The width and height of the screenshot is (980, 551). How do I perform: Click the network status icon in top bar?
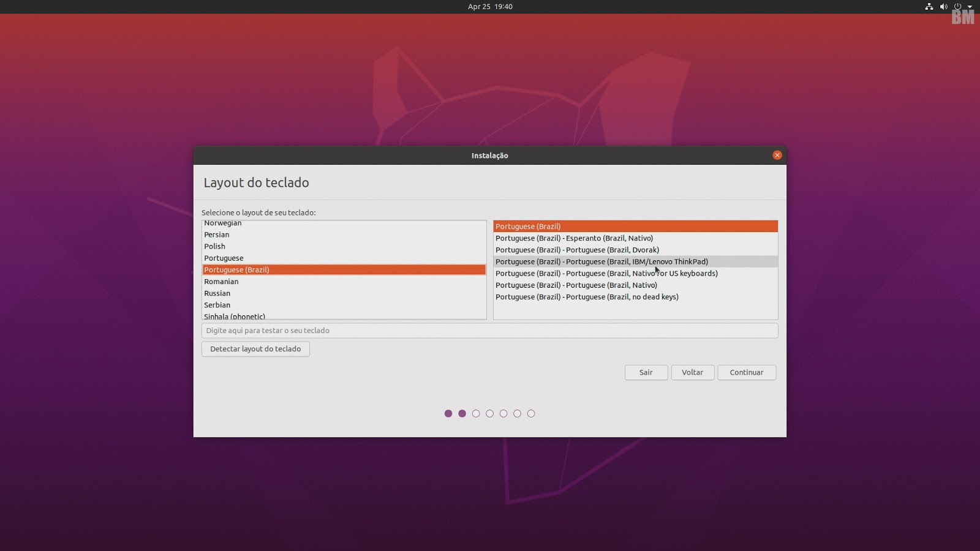pyautogui.click(x=928, y=7)
